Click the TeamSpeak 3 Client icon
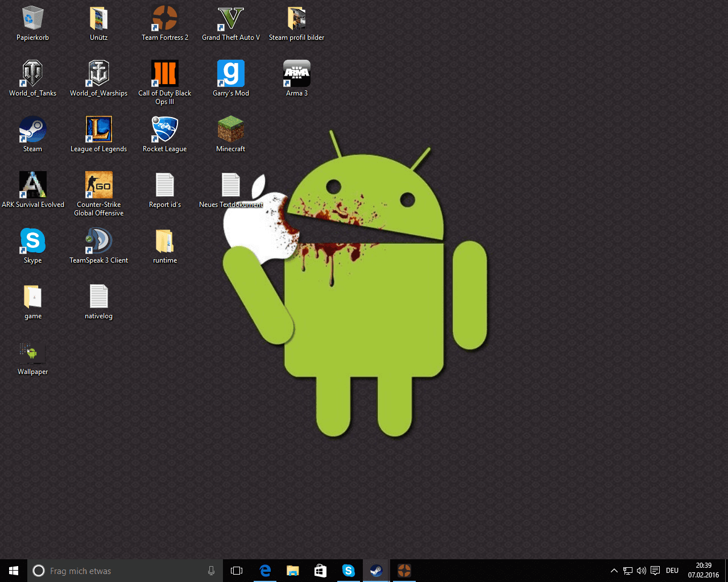Screen dimensions: 728x582 (x=99, y=242)
